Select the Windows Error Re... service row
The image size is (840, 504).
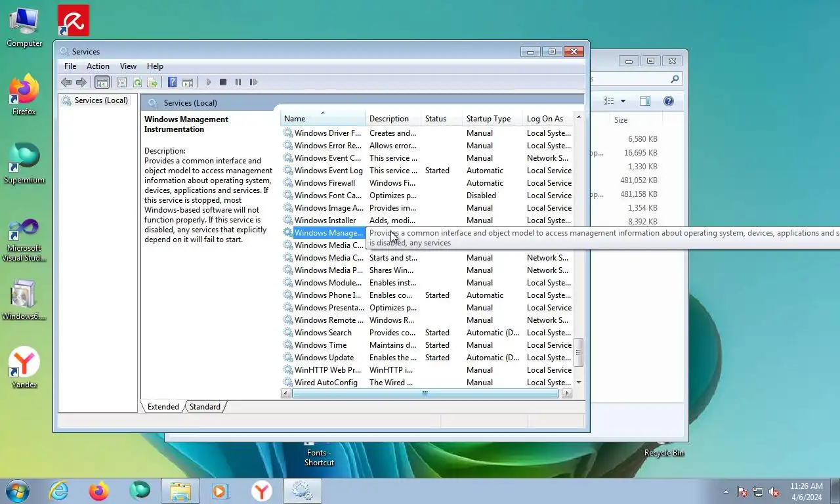[427, 146]
